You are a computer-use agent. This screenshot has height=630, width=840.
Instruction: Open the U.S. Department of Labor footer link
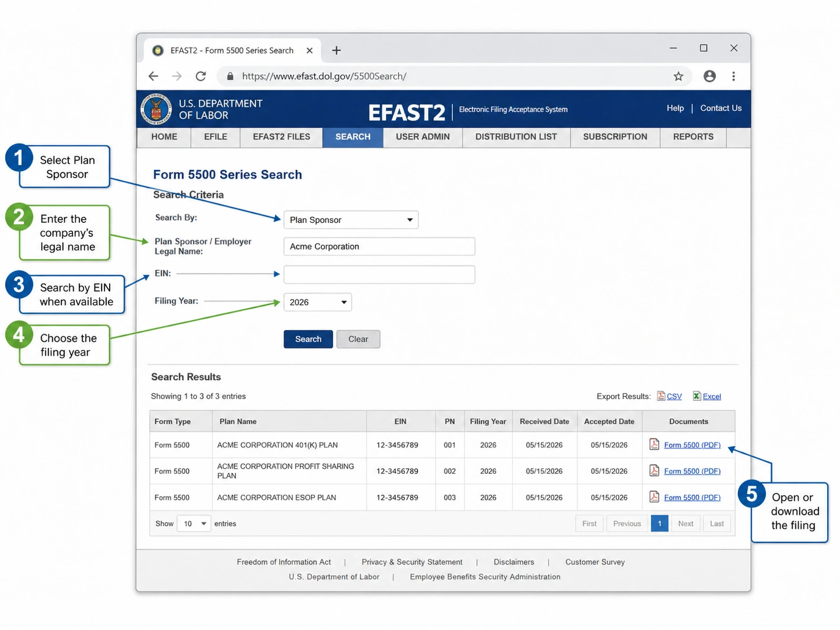click(334, 577)
